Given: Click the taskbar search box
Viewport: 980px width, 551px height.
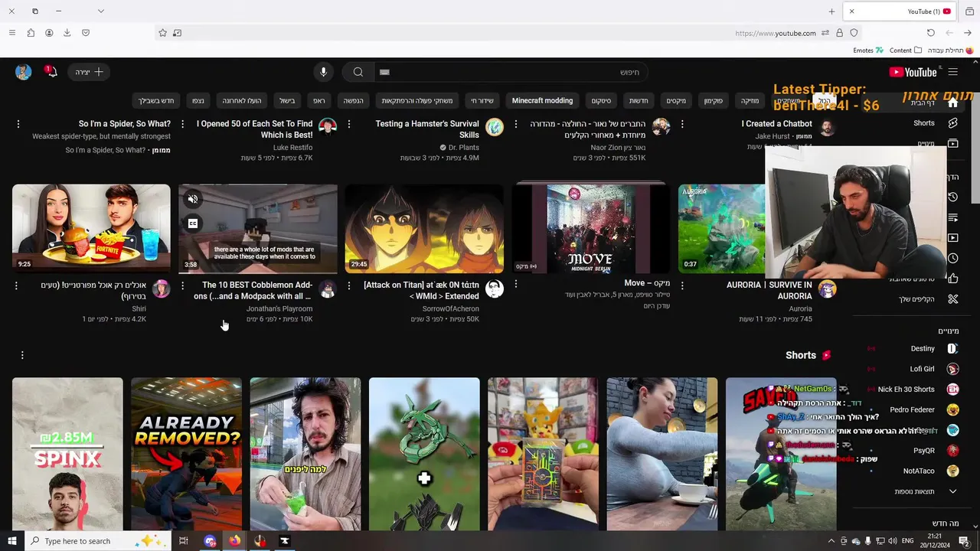Looking at the screenshot, I should [x=96, y=541].
